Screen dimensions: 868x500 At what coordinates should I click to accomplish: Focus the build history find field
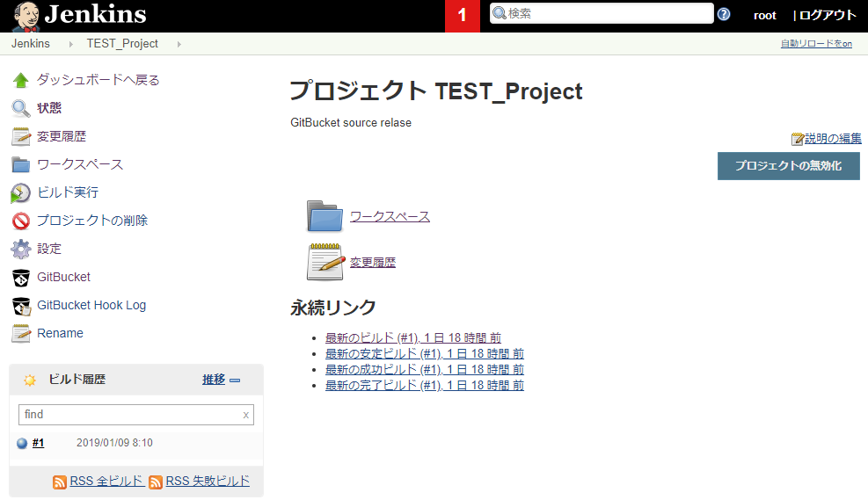tap(136, 415)
